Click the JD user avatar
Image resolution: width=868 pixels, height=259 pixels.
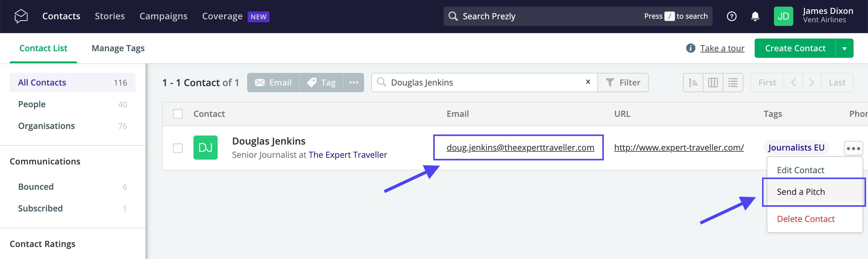click(x=783, y=16)
